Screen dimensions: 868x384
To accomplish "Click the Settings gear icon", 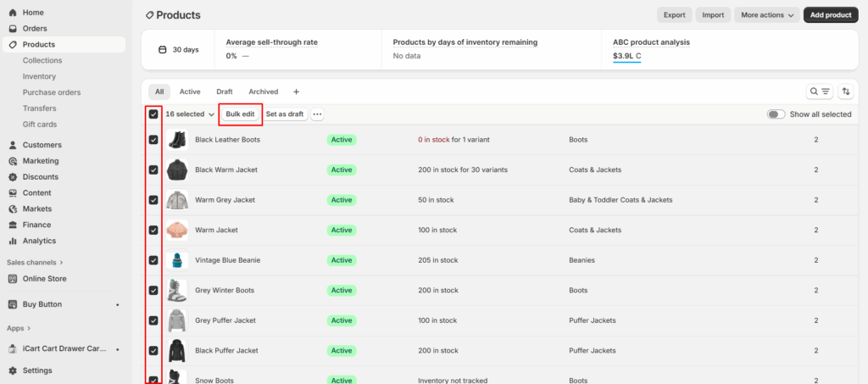I will coord(12,370).
